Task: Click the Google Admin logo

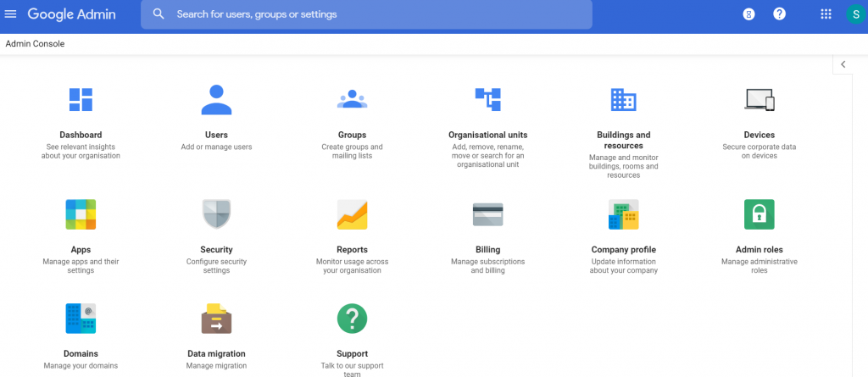Action: [x=71, y=14]
